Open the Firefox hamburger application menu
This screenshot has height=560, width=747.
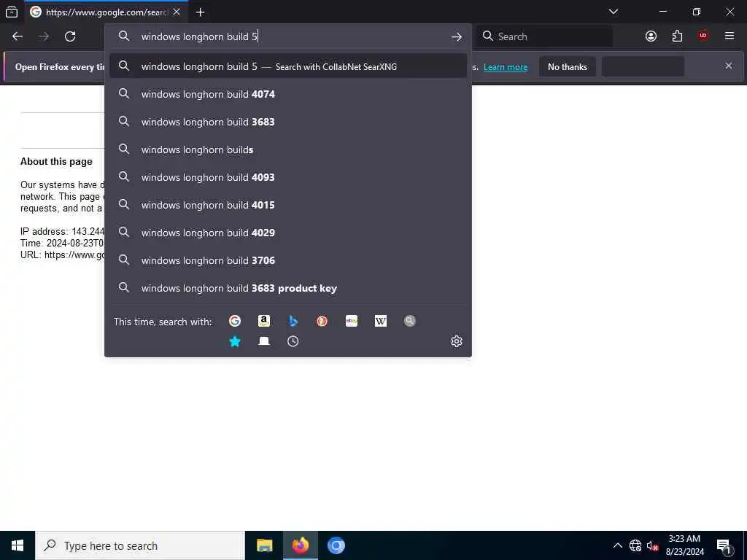(729, 36)
